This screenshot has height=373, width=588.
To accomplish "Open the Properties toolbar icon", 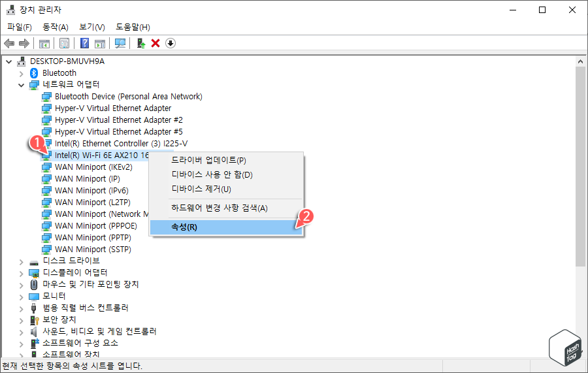I will [64, 44].
